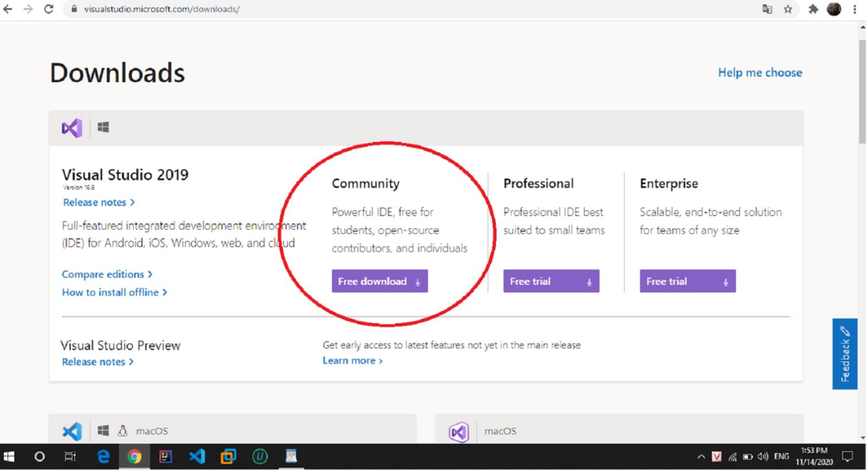This screenshot has width=868, height=470.
Task: Click the Visual Studio 2019 product logo
Action: (71, 127)
